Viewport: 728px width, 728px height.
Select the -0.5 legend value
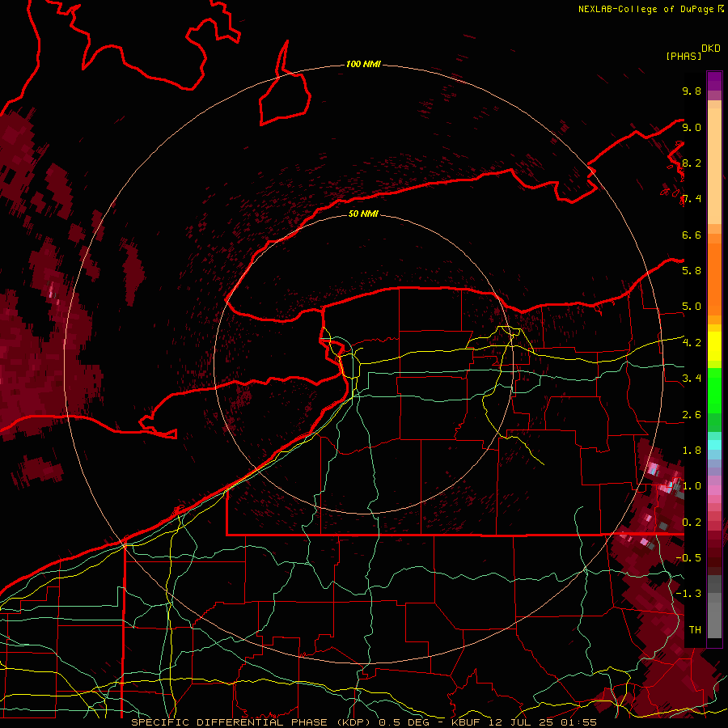[x=688, y=558]
